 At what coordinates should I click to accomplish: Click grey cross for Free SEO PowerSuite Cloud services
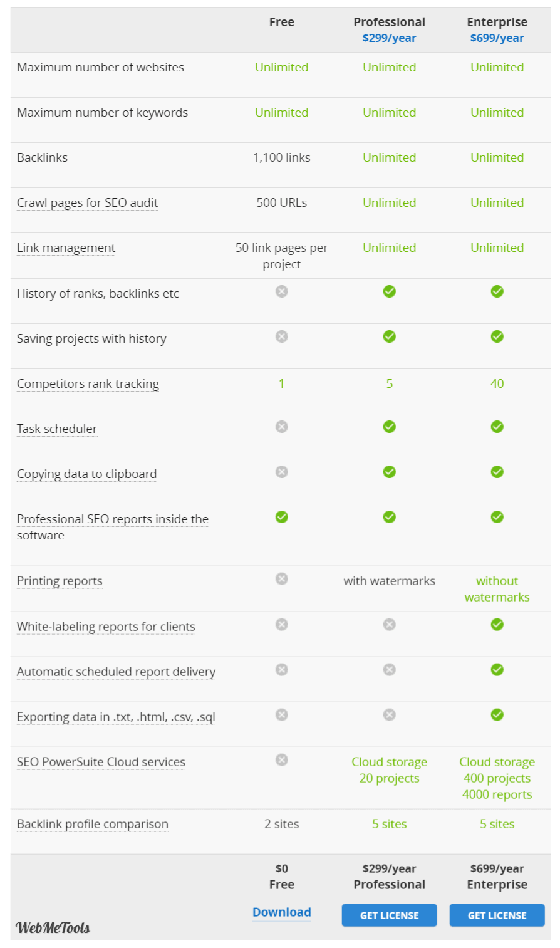[x=282, y=760]
